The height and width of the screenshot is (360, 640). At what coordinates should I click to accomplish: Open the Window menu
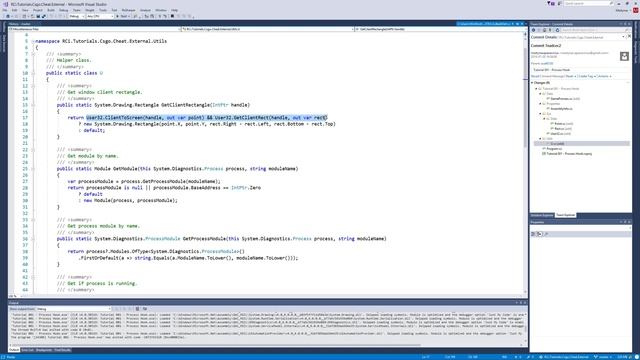click(x=161, y=10)
